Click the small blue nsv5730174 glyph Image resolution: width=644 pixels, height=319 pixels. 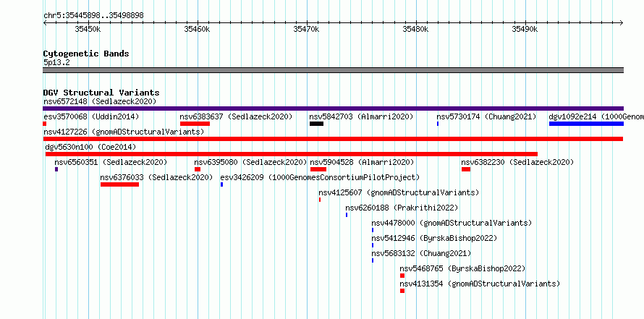(x=438, y=124)
